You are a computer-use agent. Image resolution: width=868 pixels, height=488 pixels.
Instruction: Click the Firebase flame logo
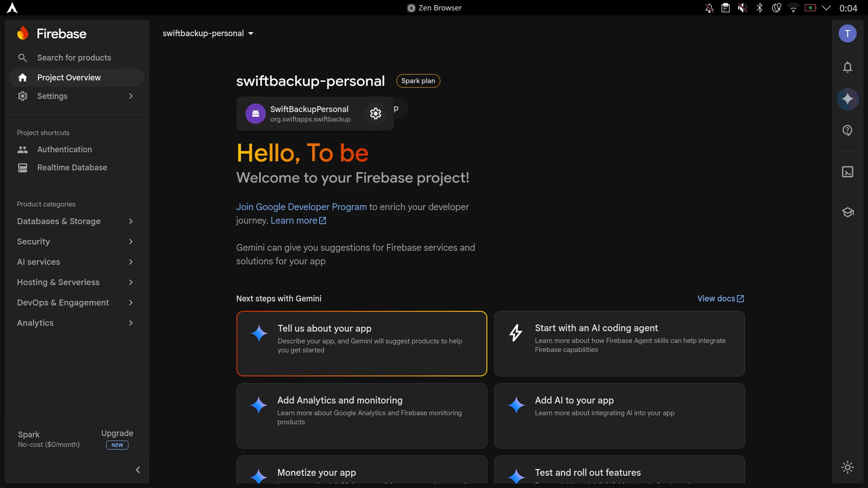tap(23, 33)
